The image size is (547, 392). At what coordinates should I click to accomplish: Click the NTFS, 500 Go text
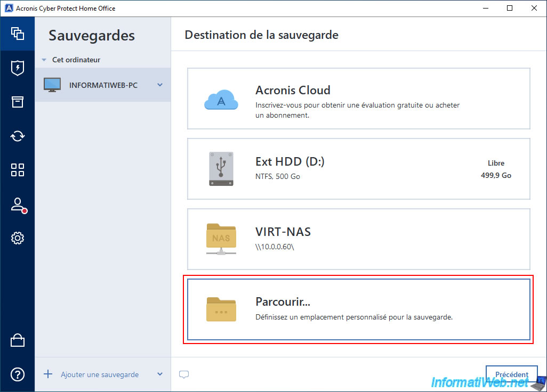(278, 176)
